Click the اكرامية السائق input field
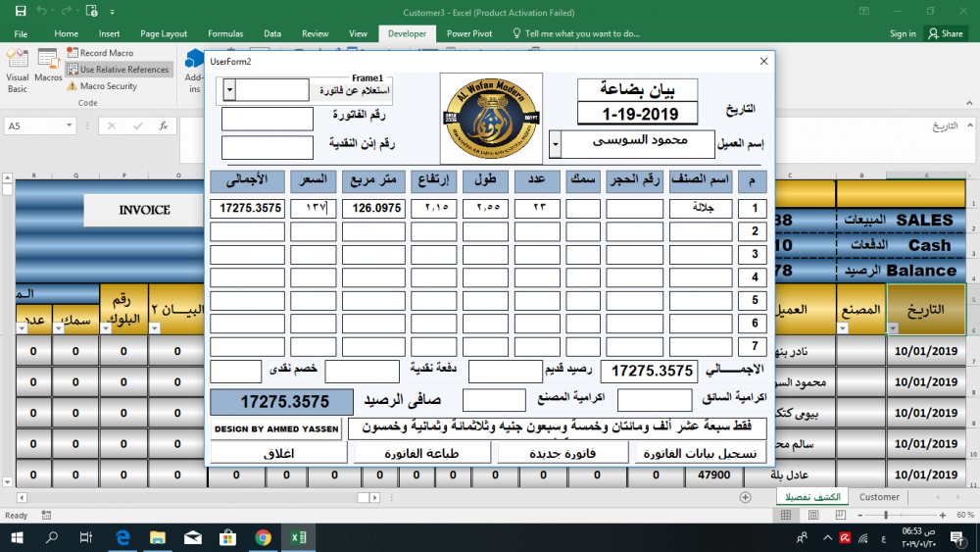 (x=655, y=400)
